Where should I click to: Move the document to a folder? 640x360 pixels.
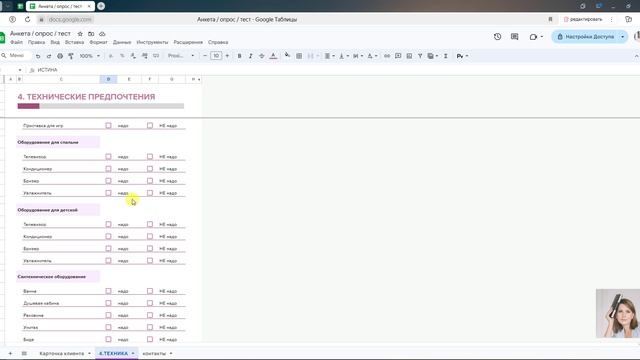(x=91, y=34)
